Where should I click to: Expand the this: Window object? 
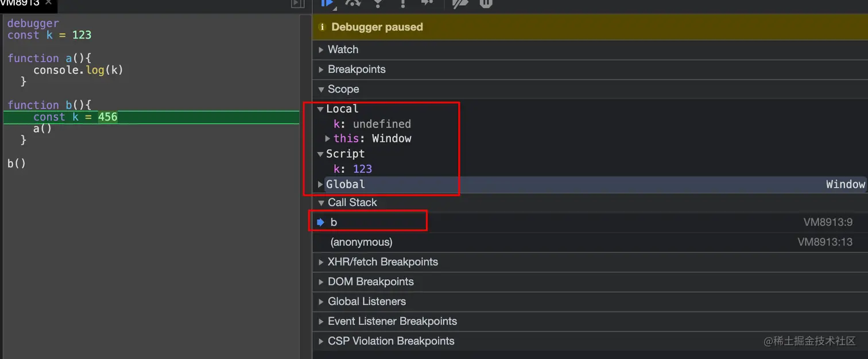click(328, 138)
